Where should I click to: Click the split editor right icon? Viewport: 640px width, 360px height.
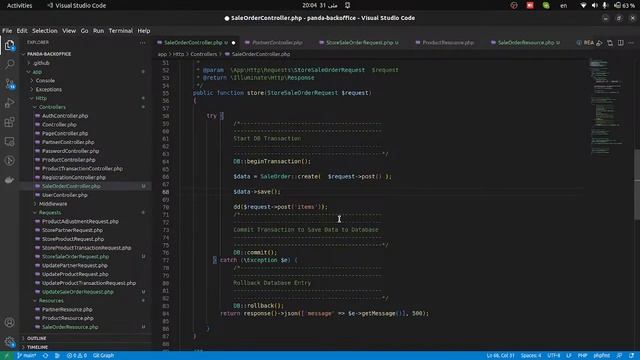point(620,42)
